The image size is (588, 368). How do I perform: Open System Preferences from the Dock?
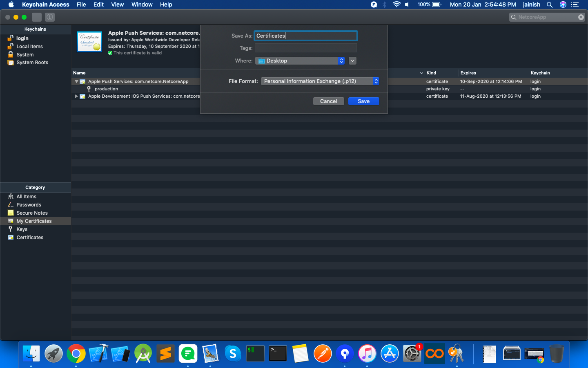pyautogui.click(x=412, y=353)
